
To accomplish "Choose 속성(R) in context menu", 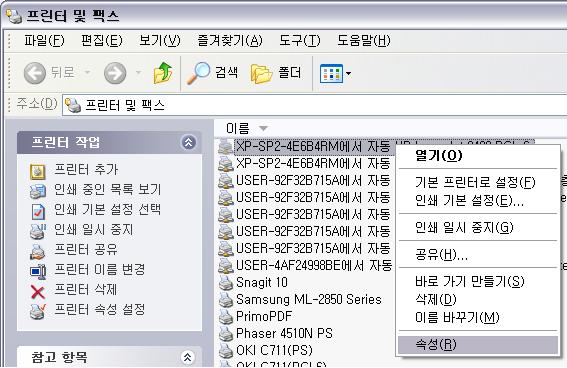I will coord(478,345).
